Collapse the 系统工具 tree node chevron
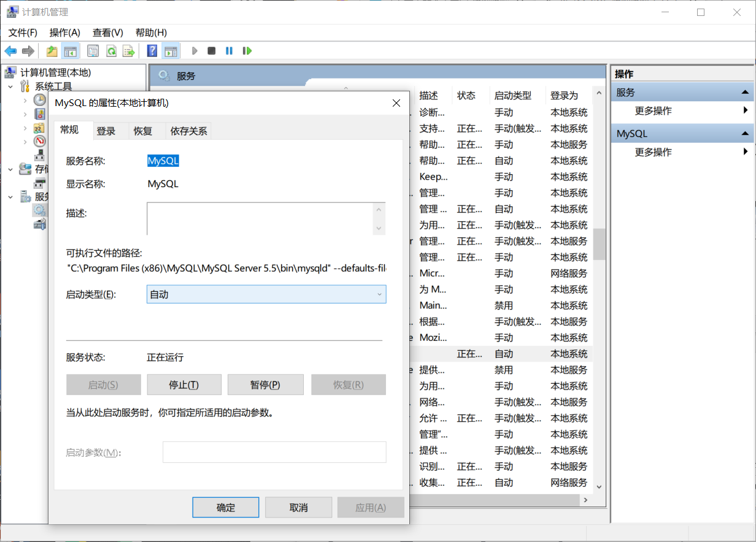Image resolution: width=756 pixels, height=542 pixels. (10, 86)
